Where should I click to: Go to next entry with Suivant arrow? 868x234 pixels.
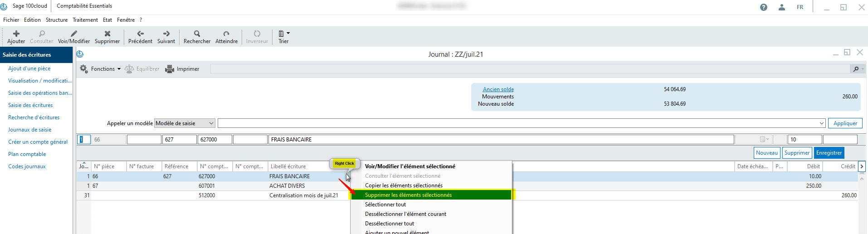[x=166, y=34]
